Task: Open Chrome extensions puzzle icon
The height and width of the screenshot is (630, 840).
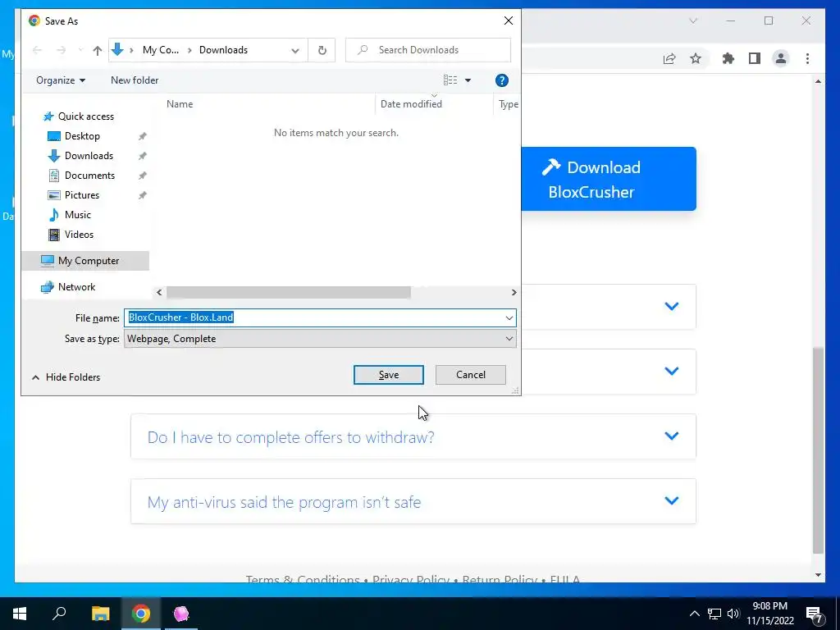Action: tap(728, 58)
